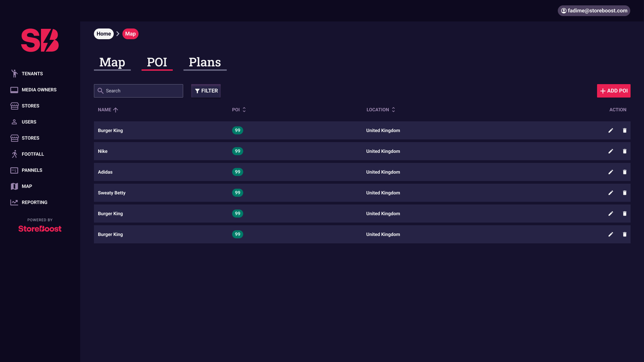The width and height of the screenshot is (644, 362).
Task: Open the Stores item just below Users
Action: point(25,138)
